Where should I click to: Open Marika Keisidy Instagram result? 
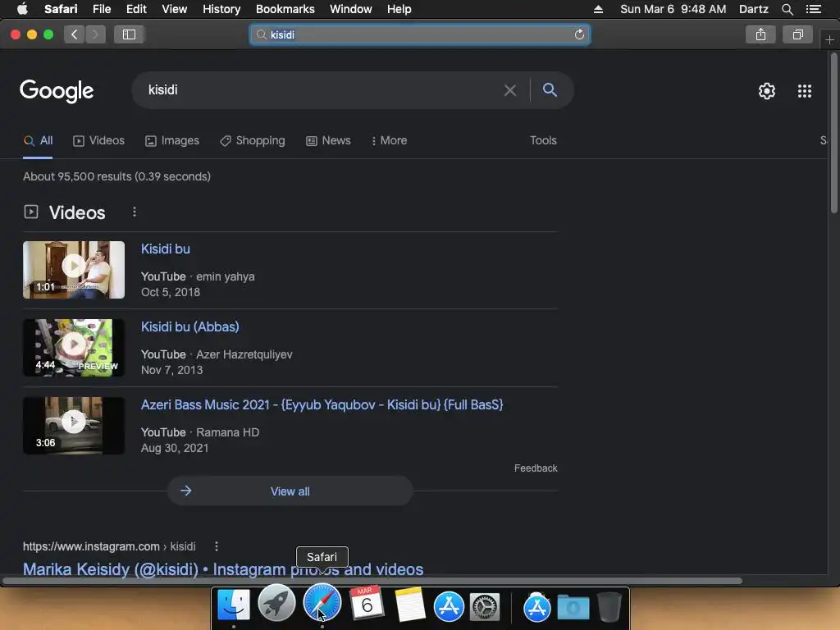223,569
